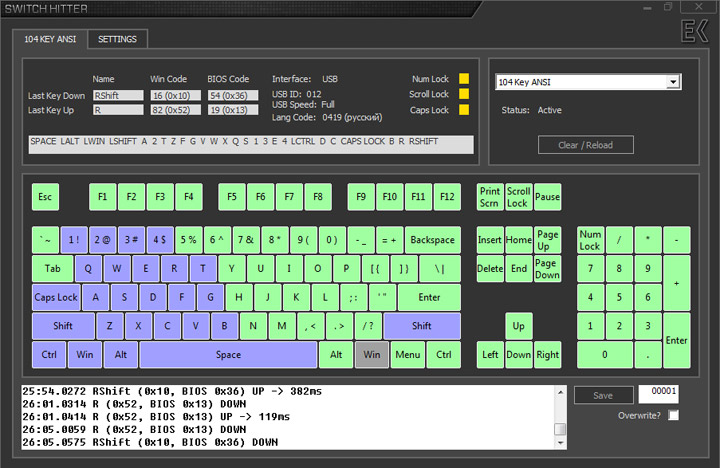Click the gray right Win key
This screenshot has height=468, width=720.
click(x=372, y=355)
